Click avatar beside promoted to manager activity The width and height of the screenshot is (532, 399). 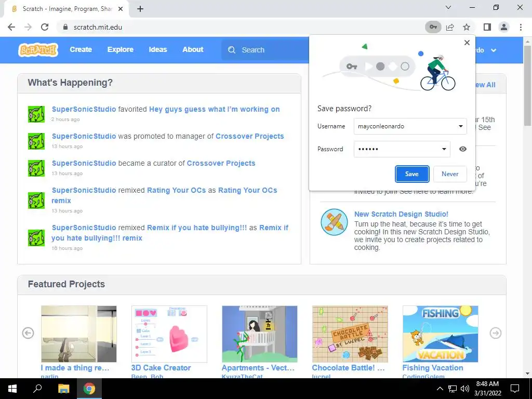point(36,141)
